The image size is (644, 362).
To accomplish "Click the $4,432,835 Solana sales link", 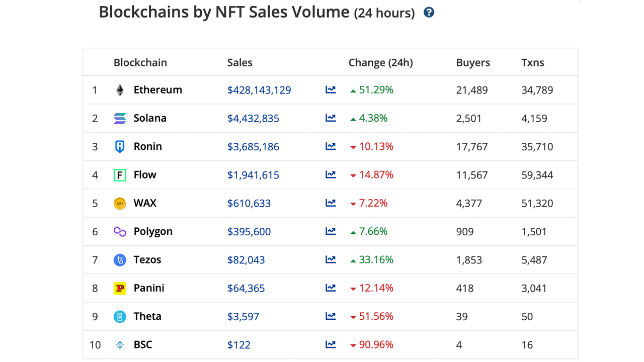I will [253, 118].
